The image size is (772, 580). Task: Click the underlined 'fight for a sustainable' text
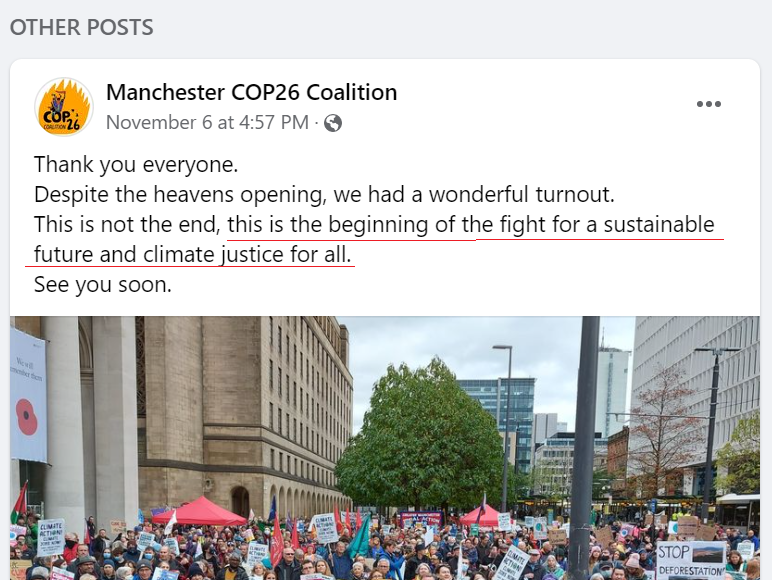click(607, 225)
